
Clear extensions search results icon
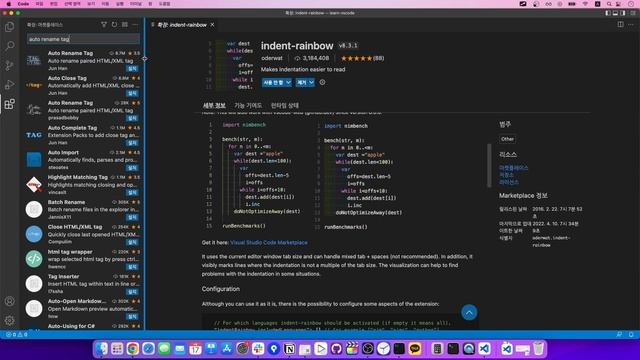125,25
